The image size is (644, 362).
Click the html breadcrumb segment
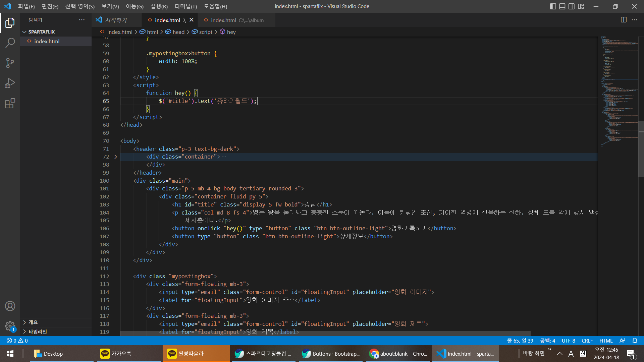click(149, 32)
